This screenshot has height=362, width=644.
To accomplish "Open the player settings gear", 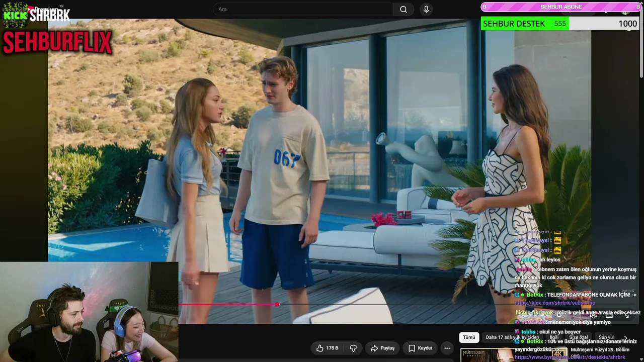I will click(594, 315).
